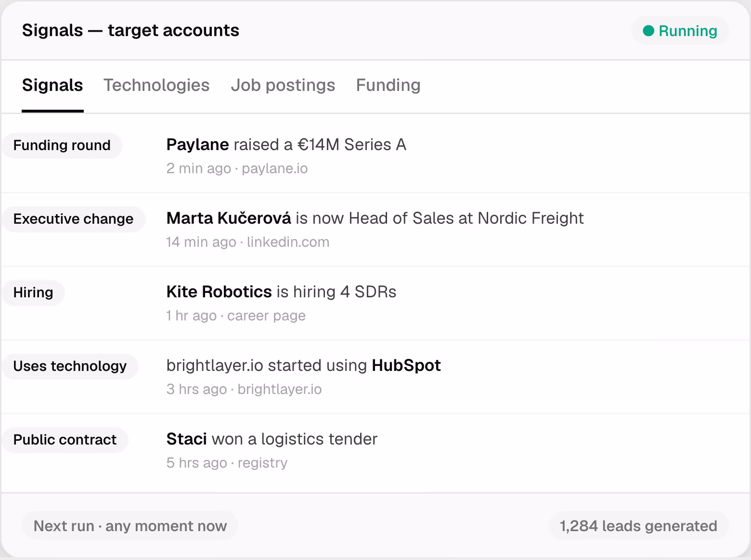Click the '1,284 leads generated' pill
751x560 pixels.
click(x=638, y=526)
